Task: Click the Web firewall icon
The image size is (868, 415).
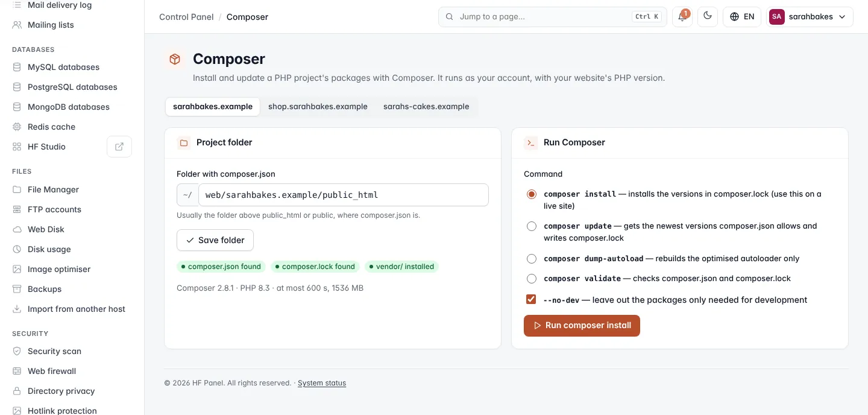Action: tap(17, 371)
